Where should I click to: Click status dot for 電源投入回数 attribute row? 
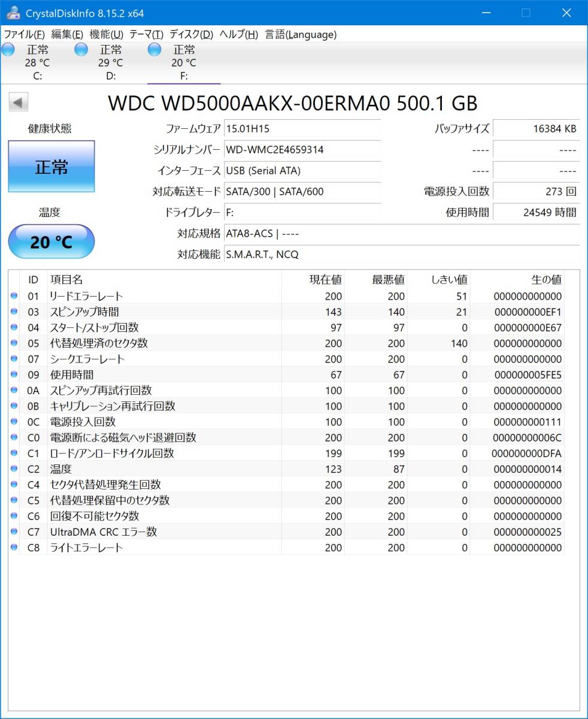(x=14, y=422)
